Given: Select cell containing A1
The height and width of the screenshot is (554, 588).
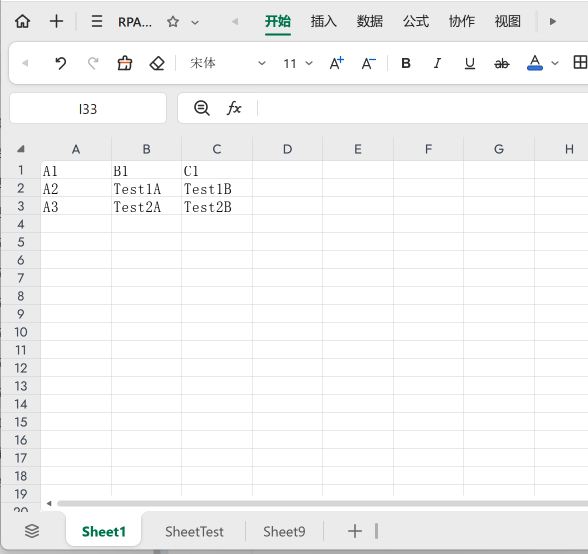Looking at the screenshot, I should [76, 170].
